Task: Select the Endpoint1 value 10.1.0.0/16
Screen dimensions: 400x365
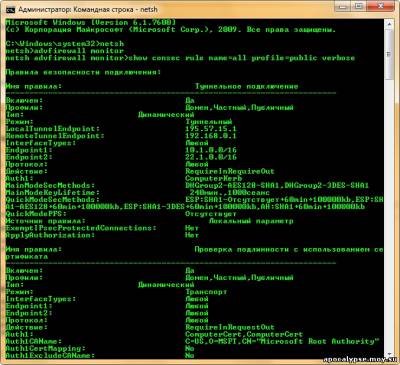Action: coord(211,150)
